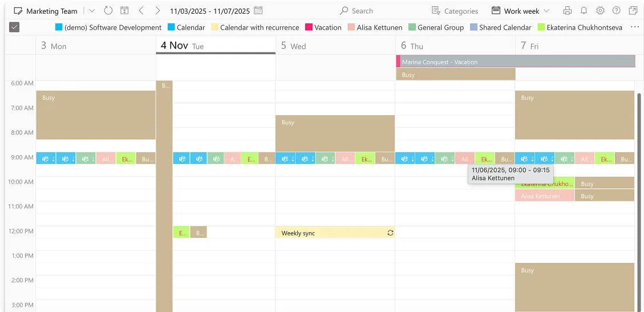Open green Teams meeting on Thursday 9 AM

click(x=445, y=159)
